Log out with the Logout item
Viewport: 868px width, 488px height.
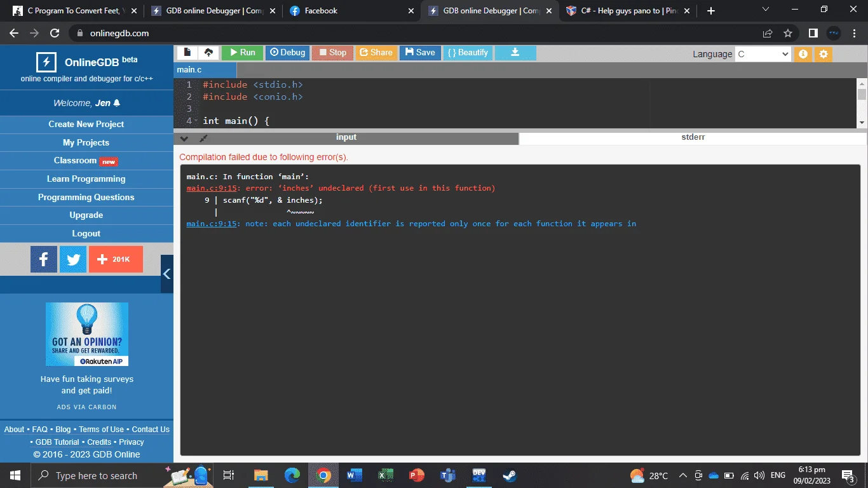coord(86,234)
